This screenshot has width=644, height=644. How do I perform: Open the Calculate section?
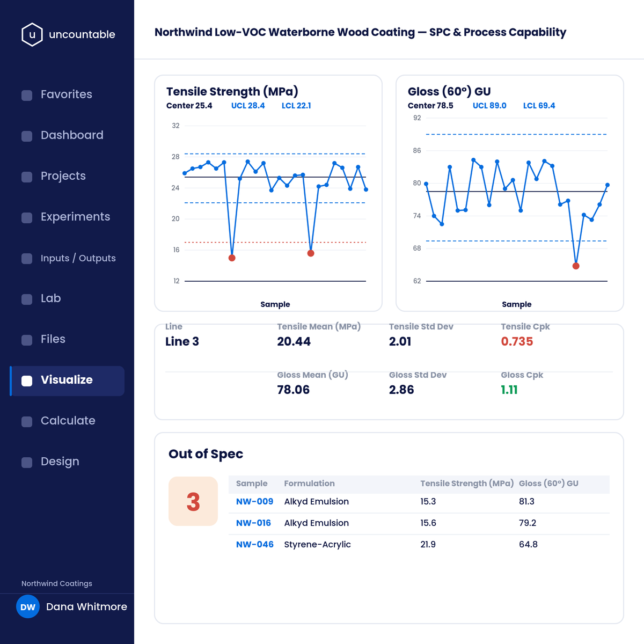(67, 421)
